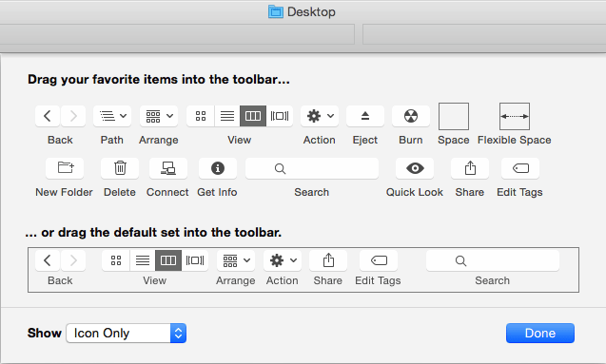The height and width of the screenshot is (364, 606).
Task: Click the 'Flexible Space' label
Action: pos(515,140)
